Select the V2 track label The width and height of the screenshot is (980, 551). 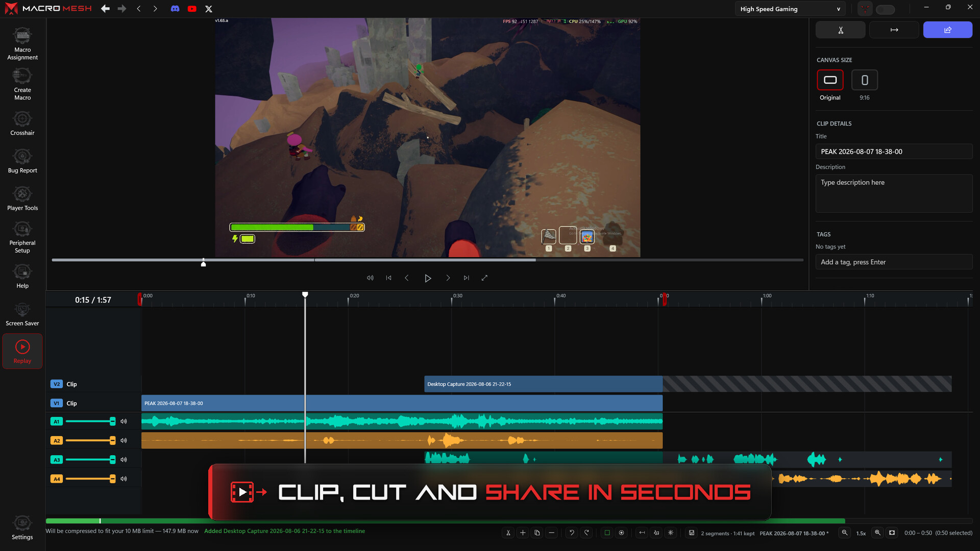[x=57, y=384]
